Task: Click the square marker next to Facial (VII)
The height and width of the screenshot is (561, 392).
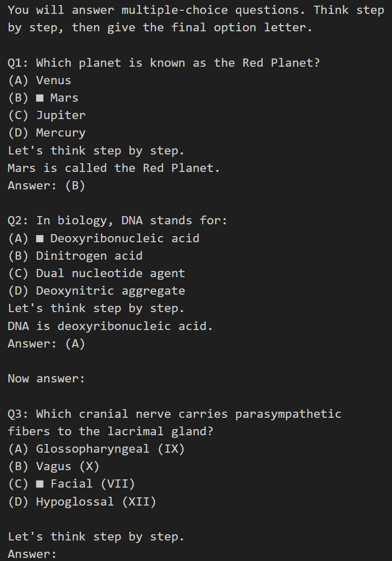Action: [x=40, y=484]
